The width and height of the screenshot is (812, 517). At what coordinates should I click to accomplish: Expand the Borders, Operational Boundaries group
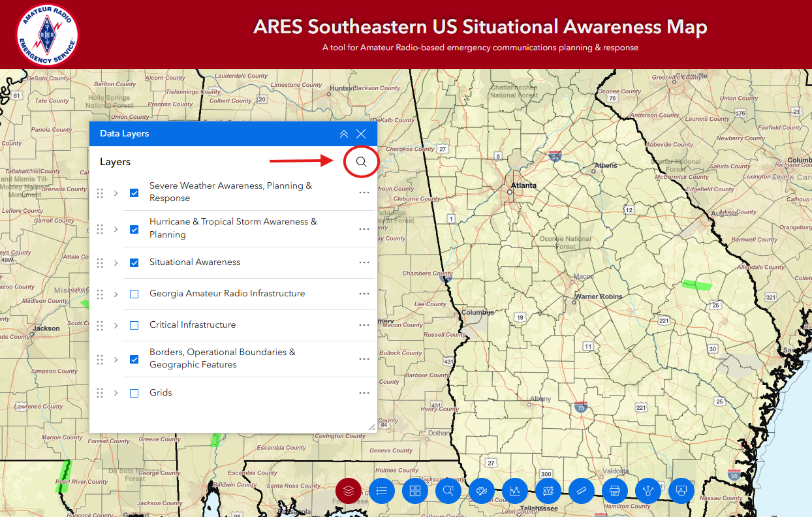[116, 359]
